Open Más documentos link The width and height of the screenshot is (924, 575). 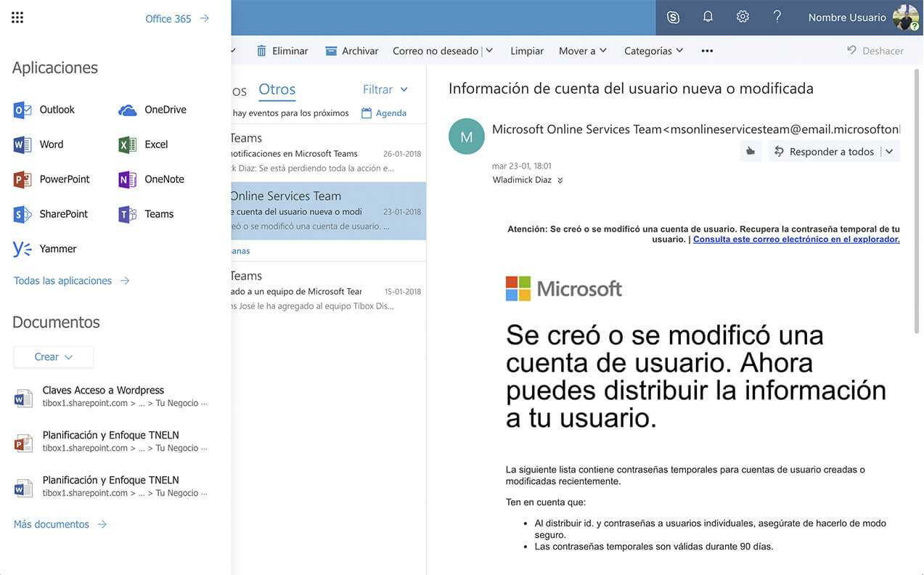[60, 524]
